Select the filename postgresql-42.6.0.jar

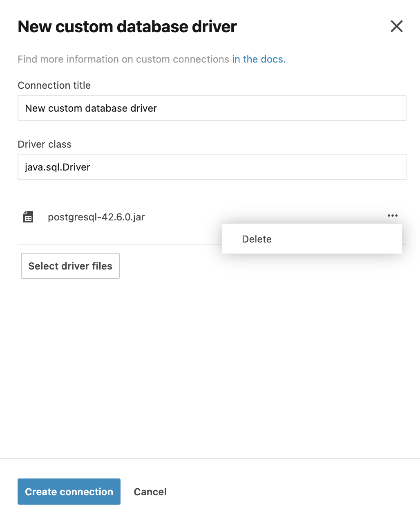[96, 217]
